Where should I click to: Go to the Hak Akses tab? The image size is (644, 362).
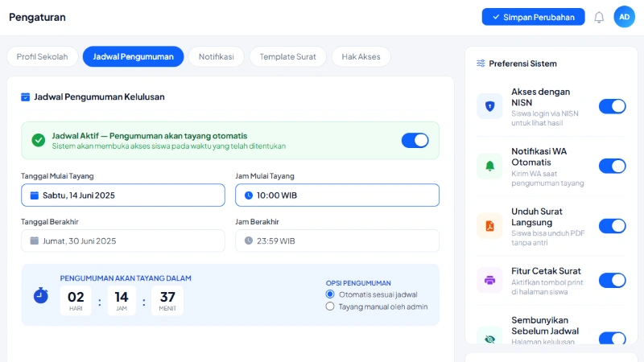(x=361, y=56)
